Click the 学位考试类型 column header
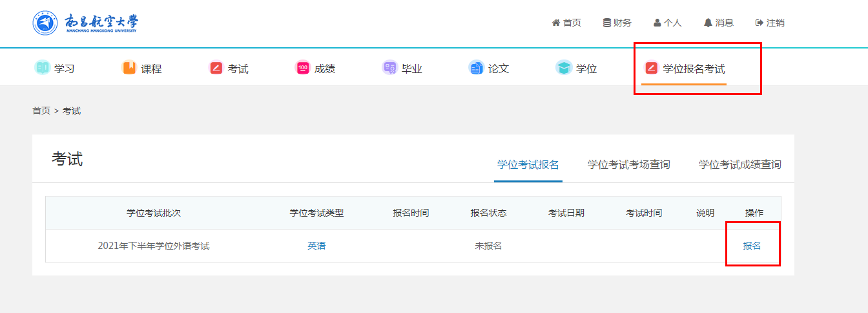This screenshot has width=868, height=313. point(316,213)
